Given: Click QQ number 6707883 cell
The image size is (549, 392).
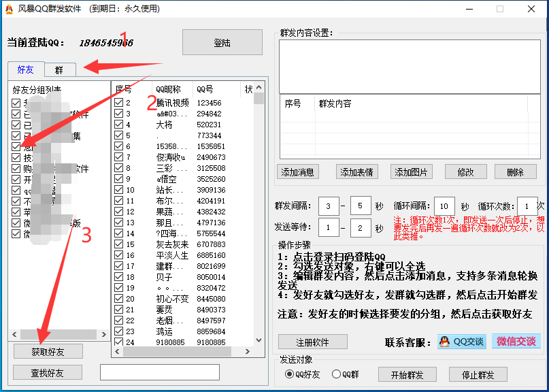Looking at the screenshot, I should (x=211, y=244).
